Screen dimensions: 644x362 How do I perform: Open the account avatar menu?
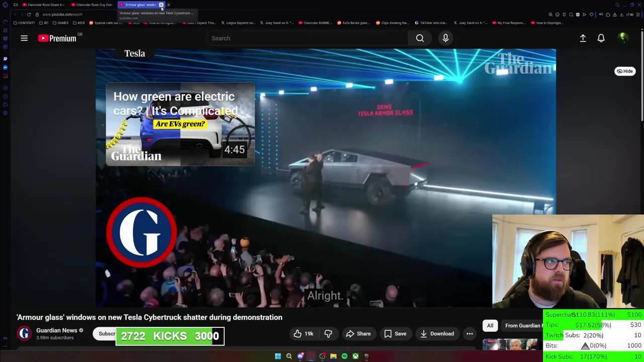click(623, 38)
